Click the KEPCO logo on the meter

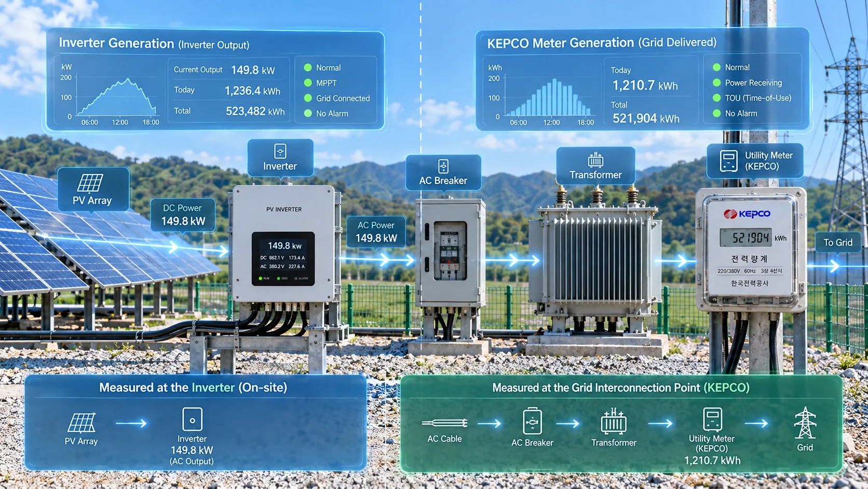coord(747,214)
